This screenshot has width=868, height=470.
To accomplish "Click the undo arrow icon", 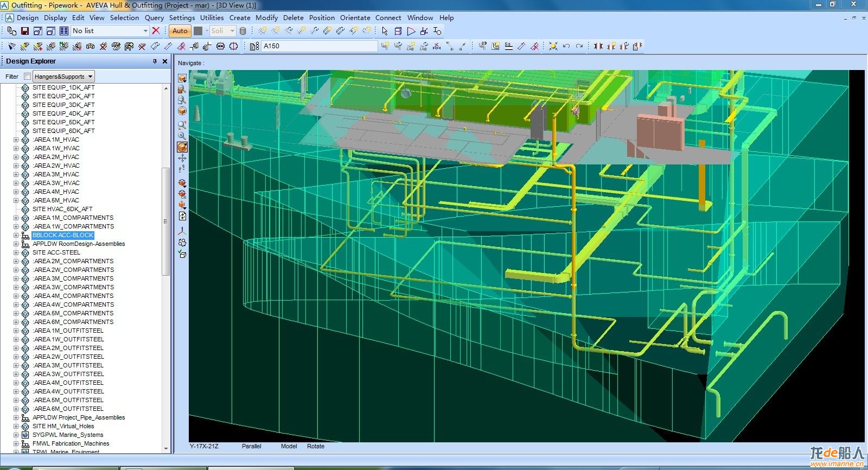I will tap(566, 46).
